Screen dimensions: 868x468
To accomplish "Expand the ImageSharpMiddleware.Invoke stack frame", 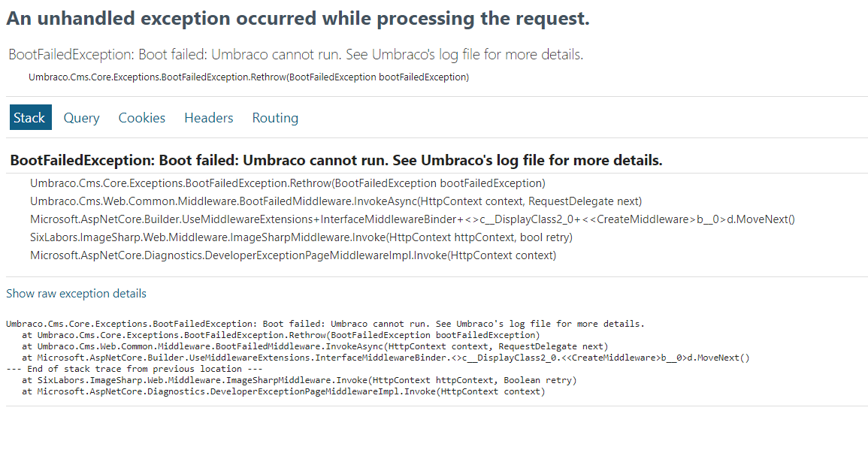I will pos(301,237).
